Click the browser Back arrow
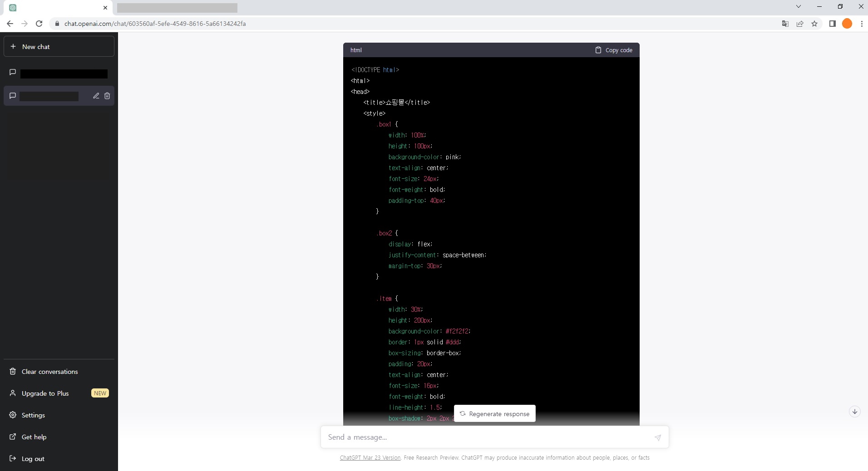Viewport: 868px width, 471px height. 10,24
